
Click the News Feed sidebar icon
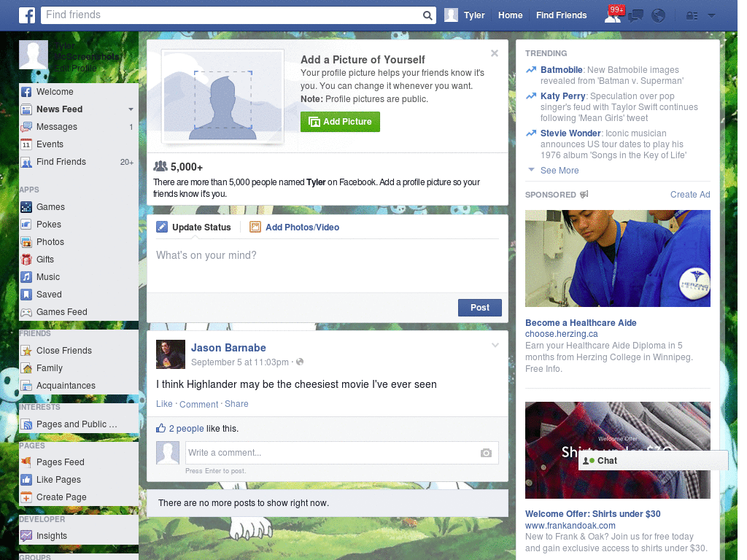(26, 109)
